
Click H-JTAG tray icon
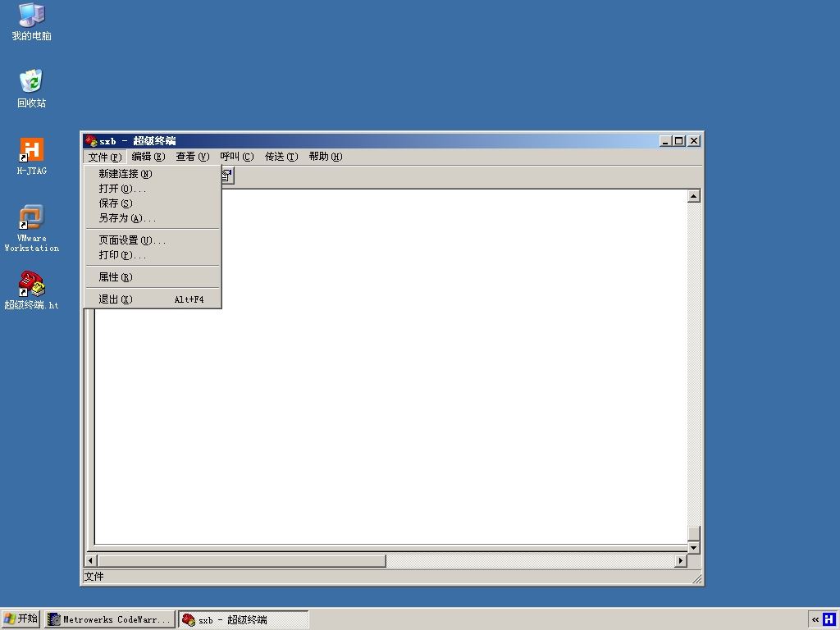point(829,619)
